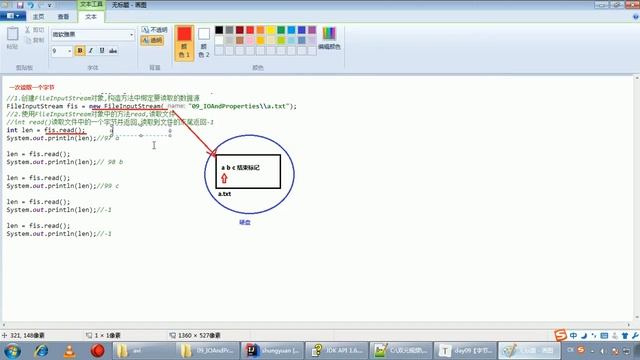The image size is (640, 360).
Task: Pick the gold color swatch
Action: (x=260, y=40)
